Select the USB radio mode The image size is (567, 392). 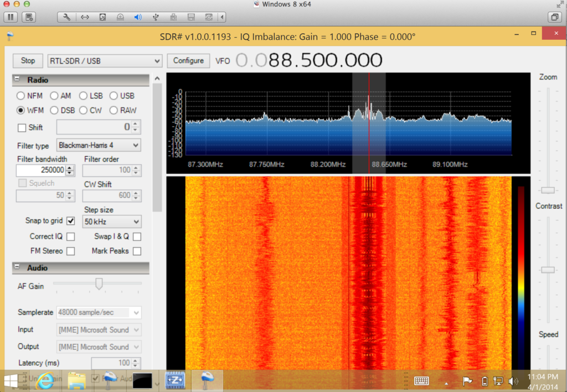click(x=114, y=96)
